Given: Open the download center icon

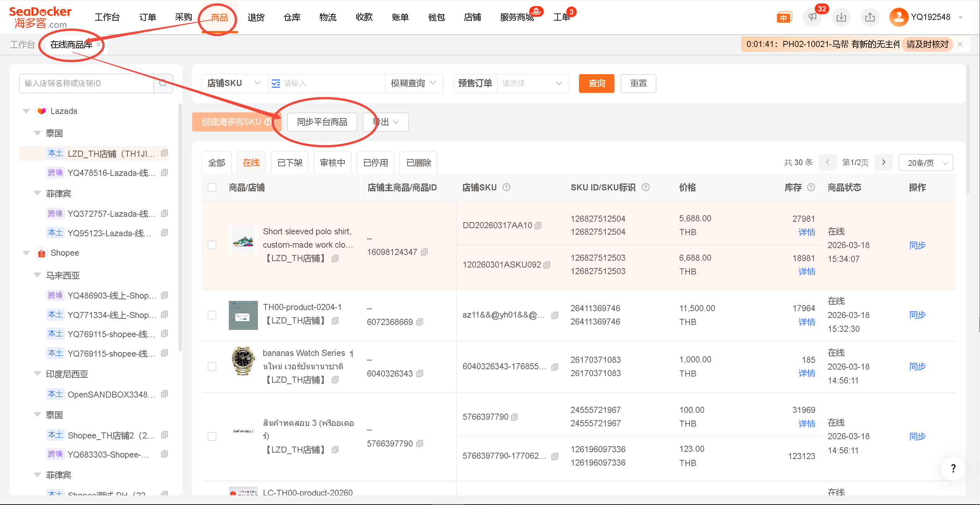Looking at the screenshot, I should (x=841, y=17).
